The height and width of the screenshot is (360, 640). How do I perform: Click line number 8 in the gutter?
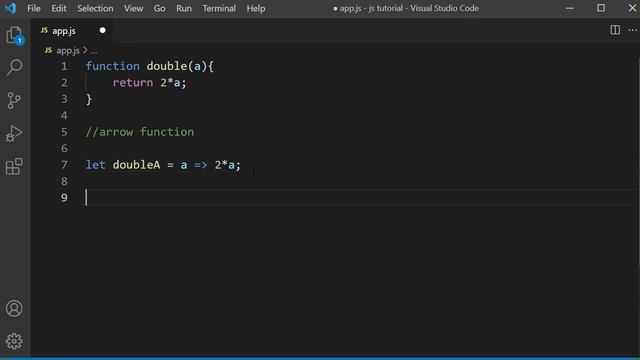(64, 181)
